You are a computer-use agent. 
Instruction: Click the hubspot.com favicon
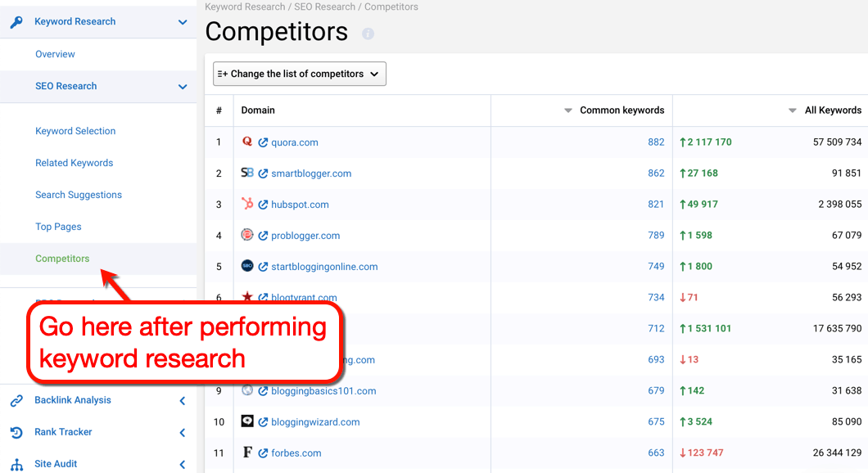click(247, 205)
